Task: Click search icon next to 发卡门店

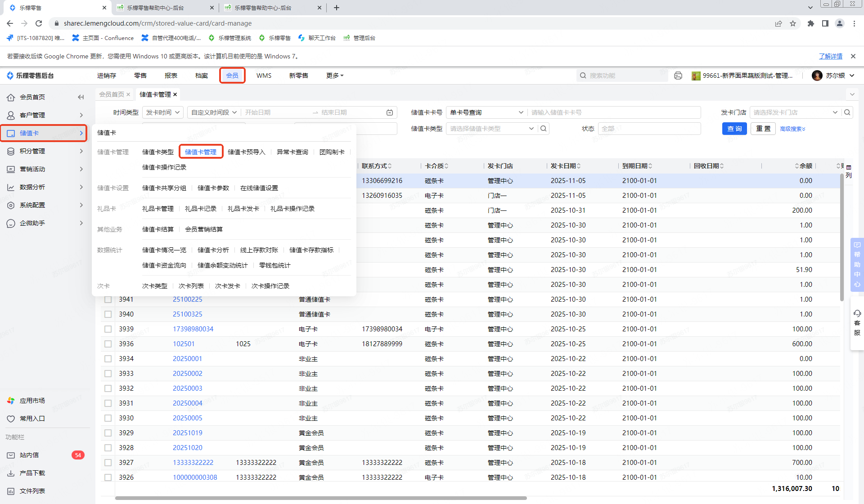Action: (847, 112)
